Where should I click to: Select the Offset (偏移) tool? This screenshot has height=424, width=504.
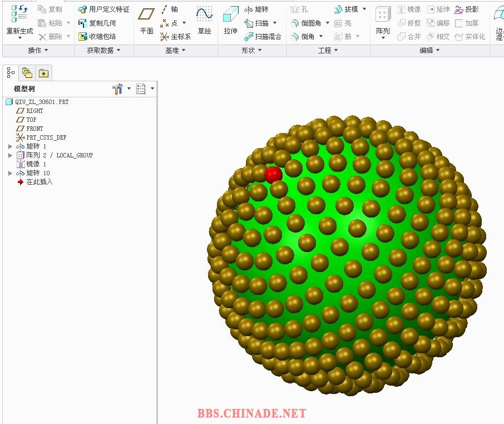coord(438,23)
